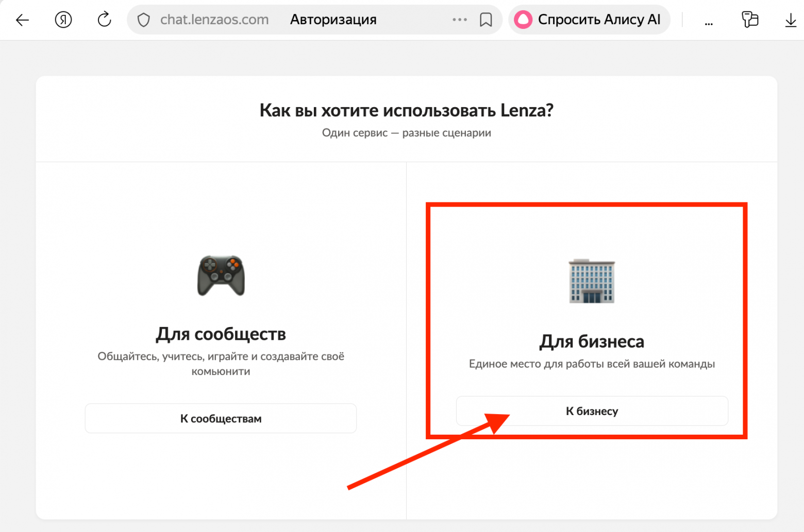This screenshot has width=804, height=532.
Task: Click the office building icon
Action: point(592,281)
